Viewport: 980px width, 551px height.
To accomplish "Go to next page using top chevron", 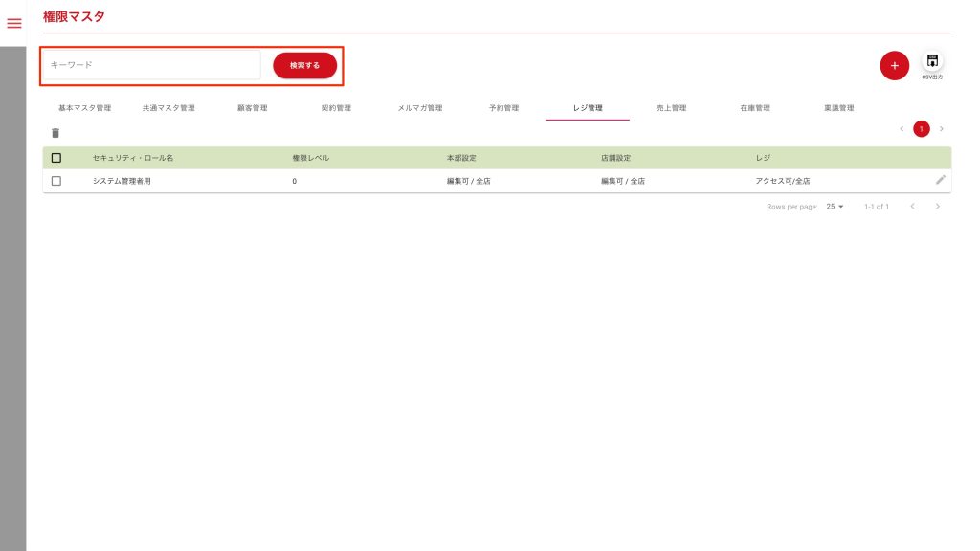I will click(941, 128).
